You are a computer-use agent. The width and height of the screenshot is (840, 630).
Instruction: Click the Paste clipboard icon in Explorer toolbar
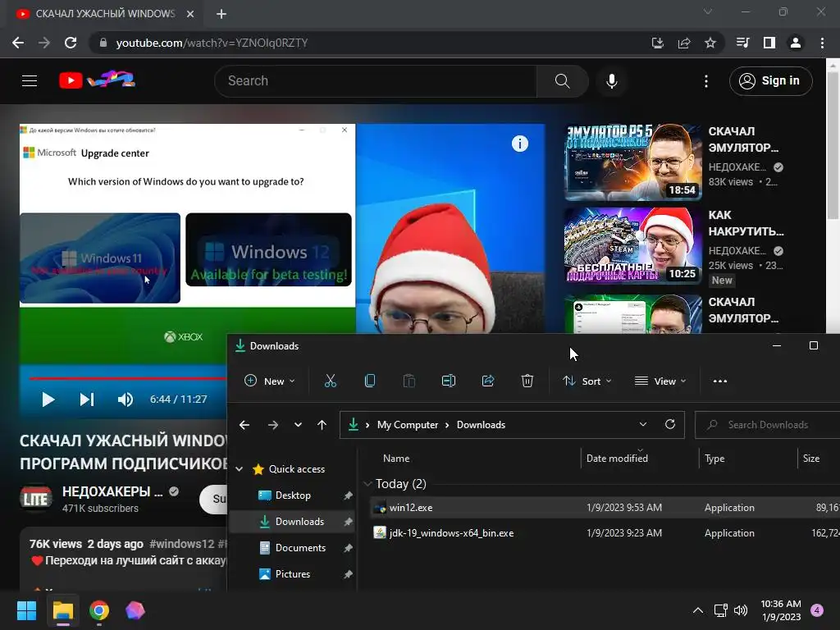tap(409, 381)
